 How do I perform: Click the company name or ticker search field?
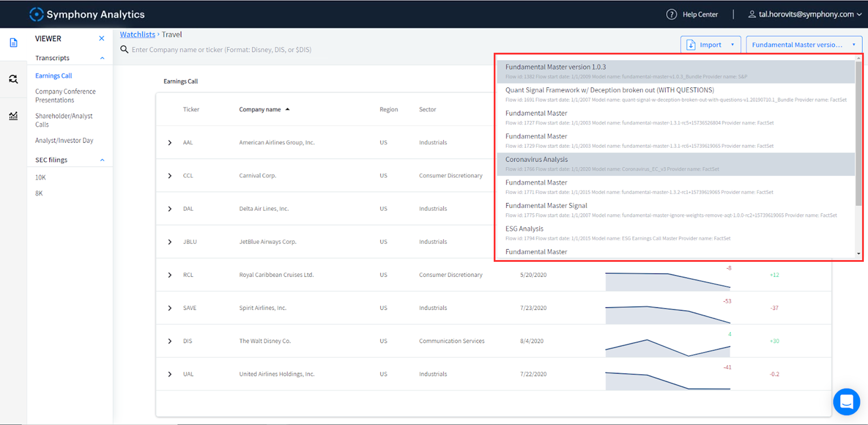[x=222, y=50]
